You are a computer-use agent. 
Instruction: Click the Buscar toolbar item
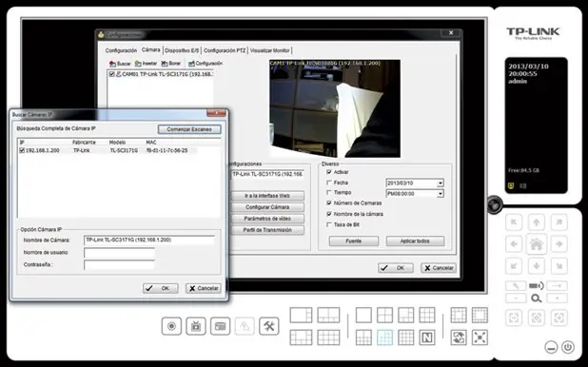pyautogui.click(x=120, y=64)
